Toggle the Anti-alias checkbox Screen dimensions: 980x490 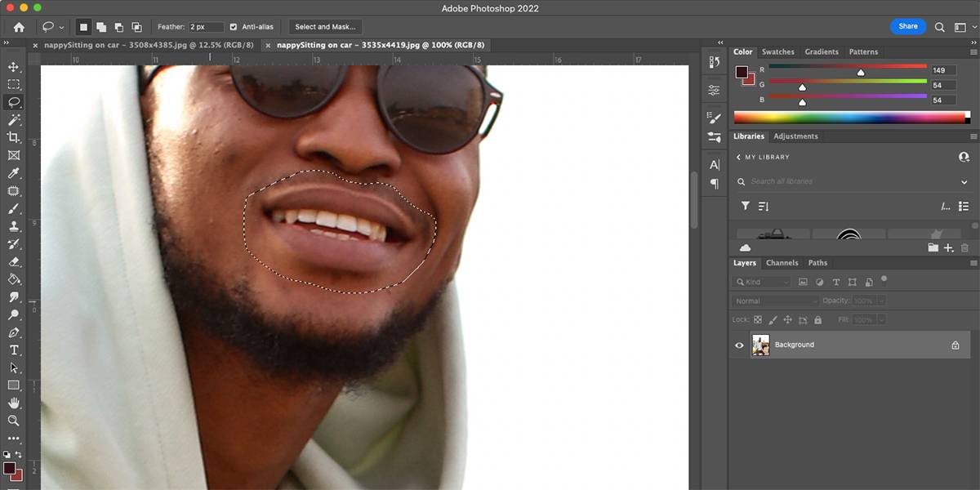tap(234, 27)
